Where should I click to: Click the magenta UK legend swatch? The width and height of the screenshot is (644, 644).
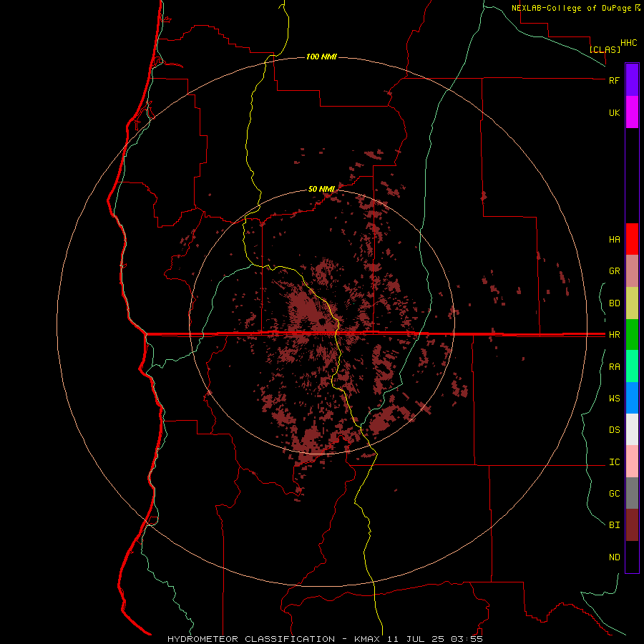[x=632, y=112]
